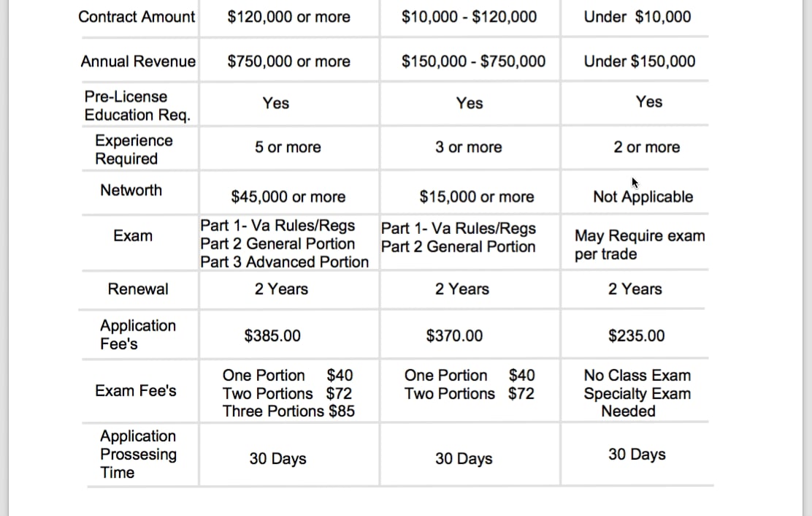Click the Contract Amount row label
The image size is (812, 516).
point(137,17)
